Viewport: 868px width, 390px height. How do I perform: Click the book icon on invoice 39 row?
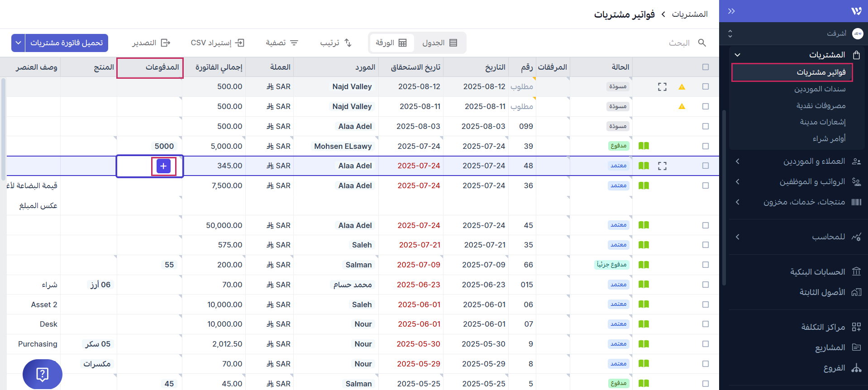[644, 146]
